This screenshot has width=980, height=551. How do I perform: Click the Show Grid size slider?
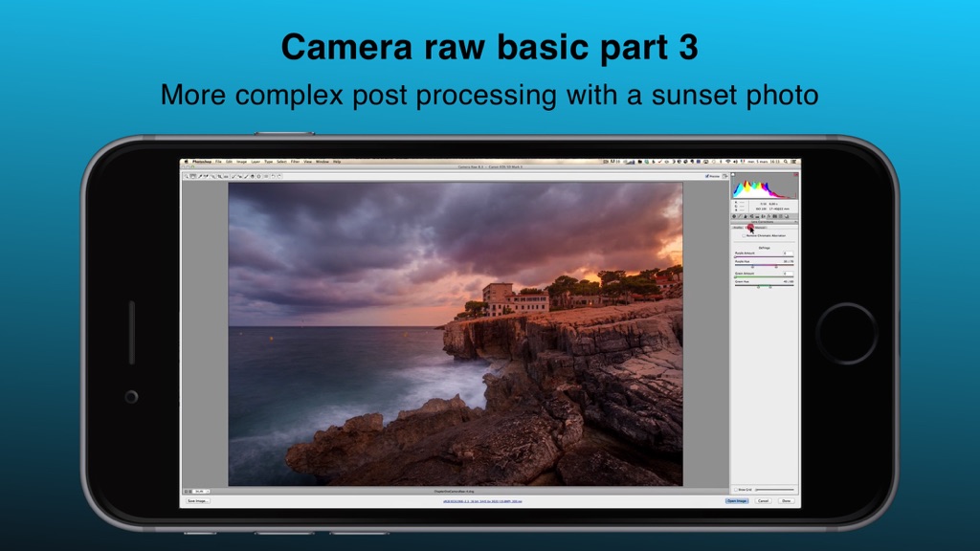(x=775, y=489)
